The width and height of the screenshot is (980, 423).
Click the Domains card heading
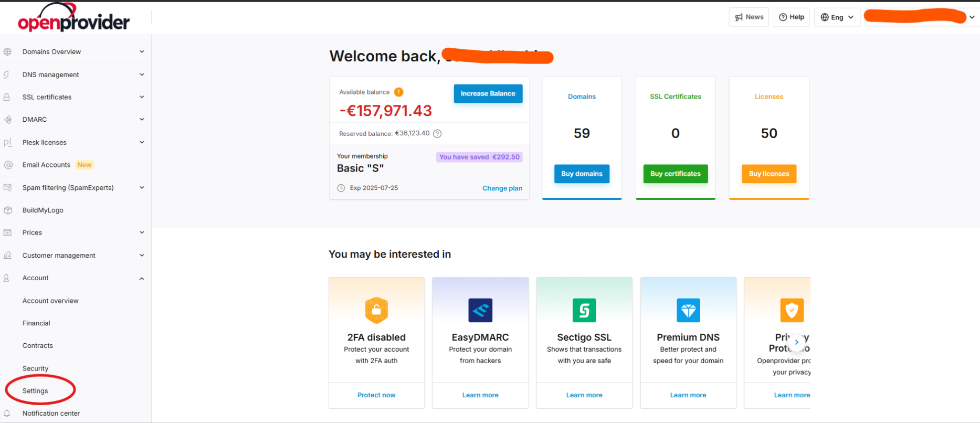coord(582,97)
